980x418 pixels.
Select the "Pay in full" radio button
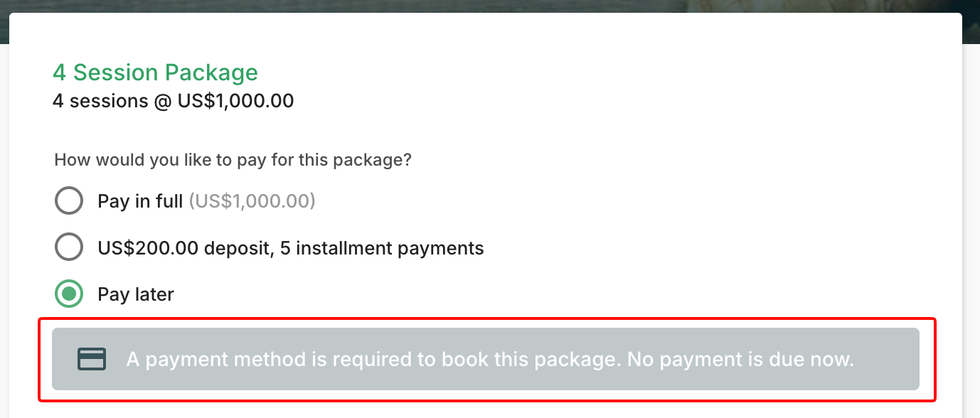tap(69, 201)
